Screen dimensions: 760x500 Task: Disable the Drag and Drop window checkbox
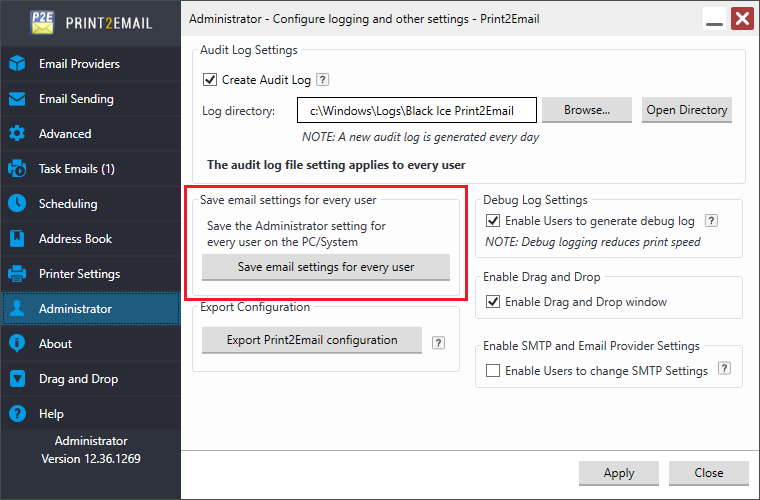click(493, 302)
